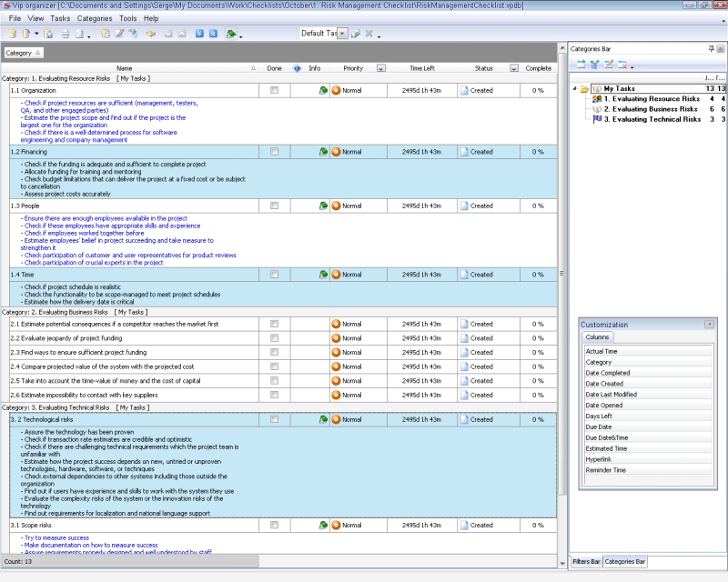Open the dropdown arrow beside the Open icon

tap(35, 35)
